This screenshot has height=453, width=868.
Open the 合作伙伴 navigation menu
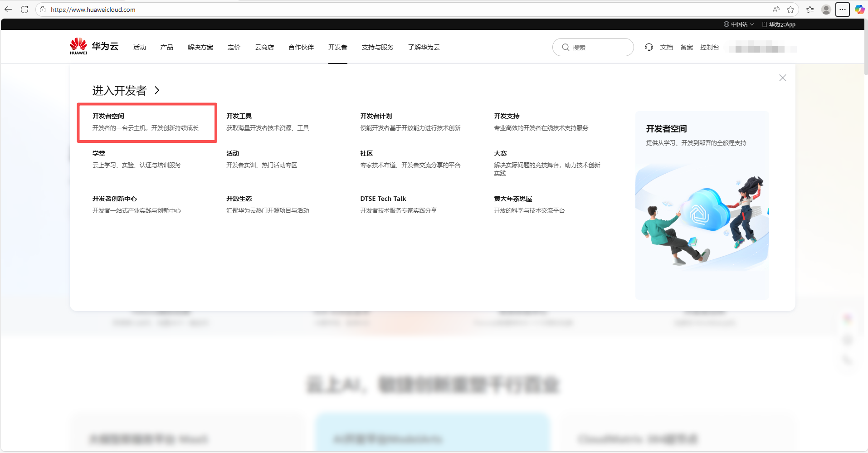coord(301,47)
